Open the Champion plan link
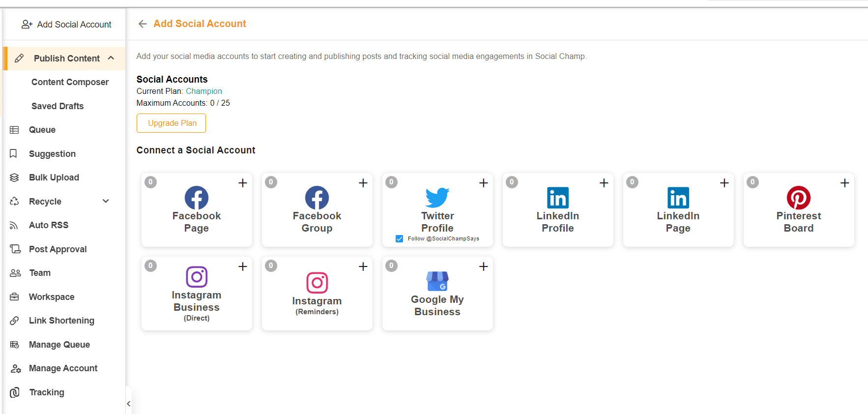This screenshot has width=868, height=414. pos(204,91)
